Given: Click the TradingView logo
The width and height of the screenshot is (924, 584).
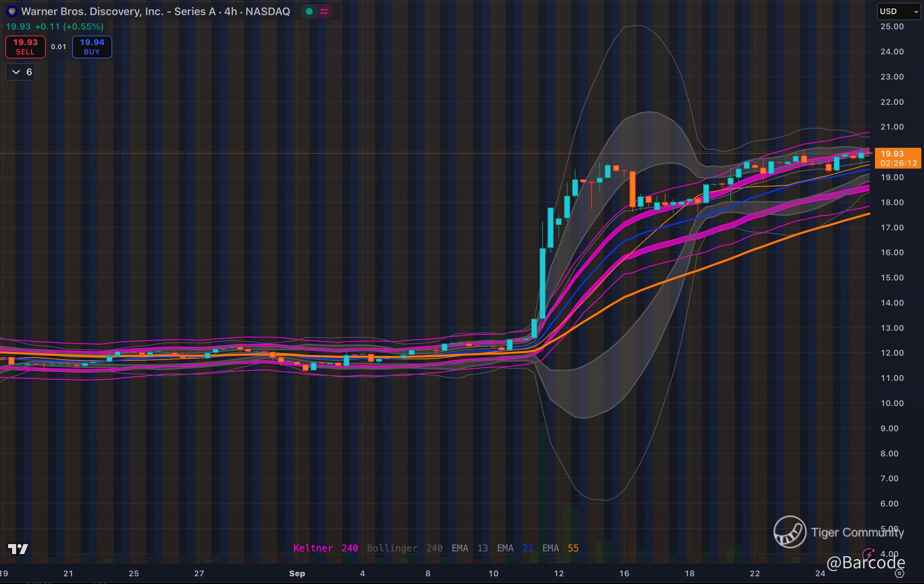Looking at the screenshot, I should tap(18, 549).
